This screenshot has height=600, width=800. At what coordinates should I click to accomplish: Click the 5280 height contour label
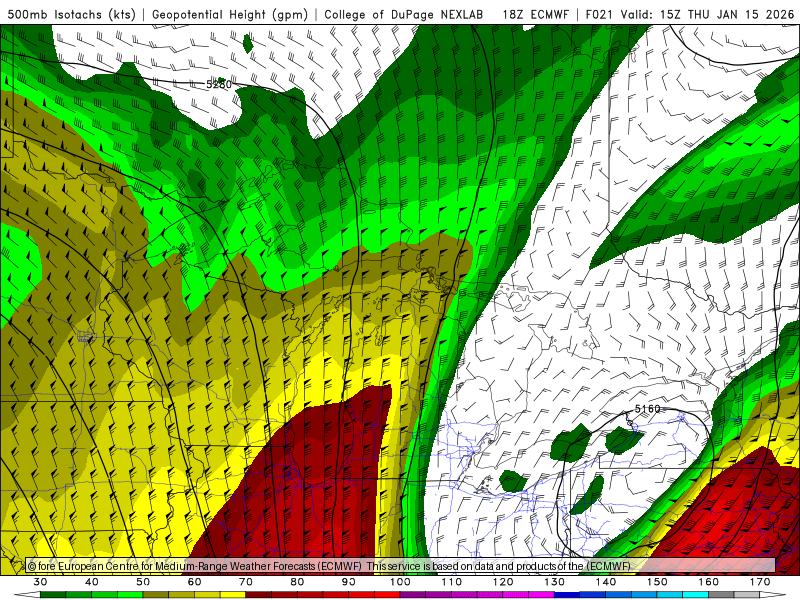pos(219,85)
